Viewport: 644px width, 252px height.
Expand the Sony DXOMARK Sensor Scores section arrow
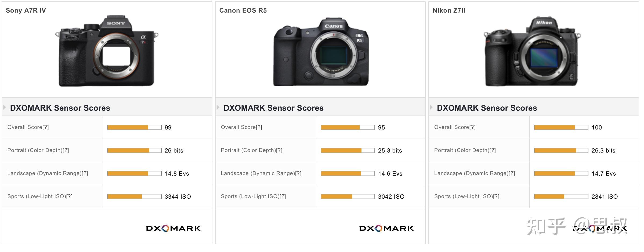[4, 108]
